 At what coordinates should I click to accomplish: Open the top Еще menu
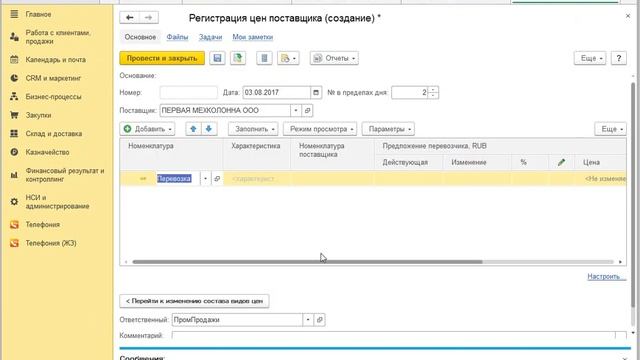point(590,58)
